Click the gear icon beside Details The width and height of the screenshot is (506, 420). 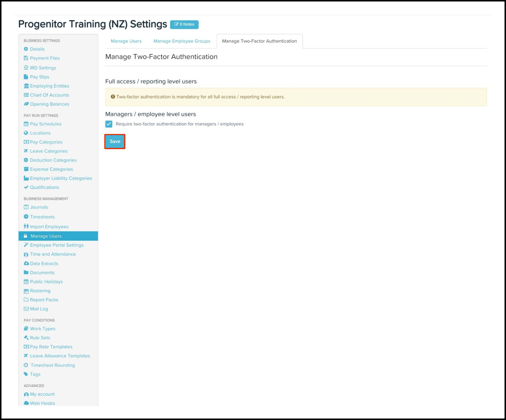pos(26,49)
